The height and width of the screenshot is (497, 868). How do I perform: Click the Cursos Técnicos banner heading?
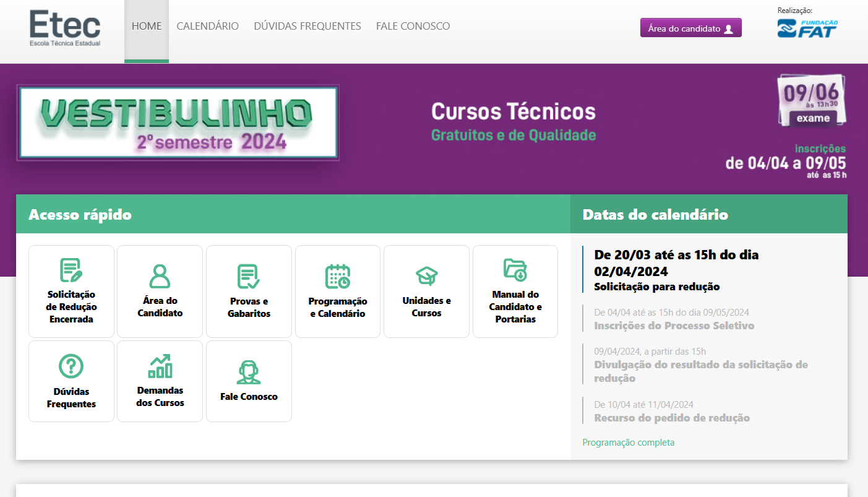[513, 111]
